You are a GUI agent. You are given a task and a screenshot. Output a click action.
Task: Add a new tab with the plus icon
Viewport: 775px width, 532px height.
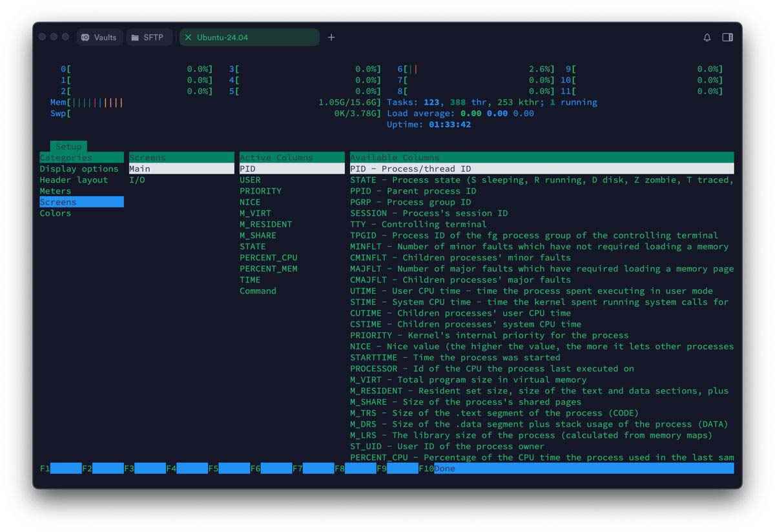click(x=331, y=37)
